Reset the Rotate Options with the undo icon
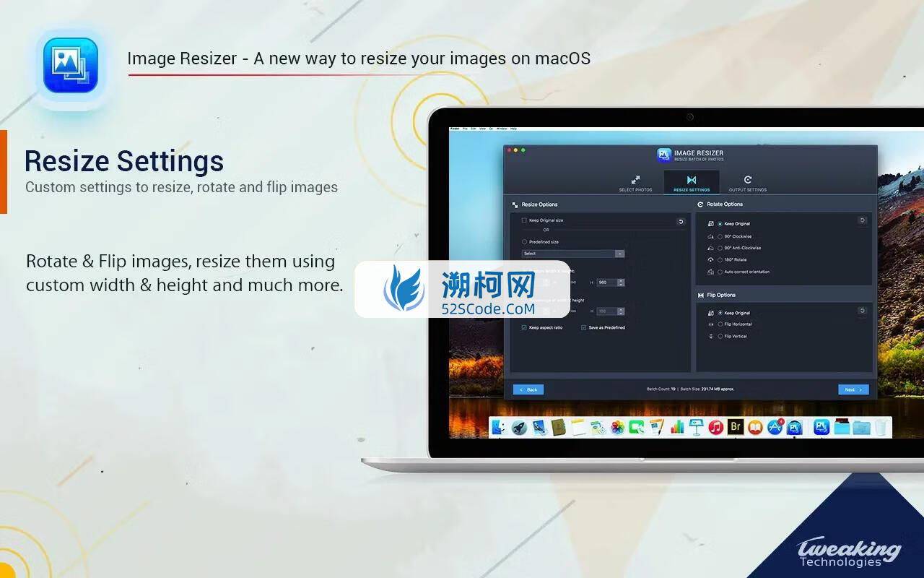The height and width of the screenshot is (578, 924). click(862, 220)
